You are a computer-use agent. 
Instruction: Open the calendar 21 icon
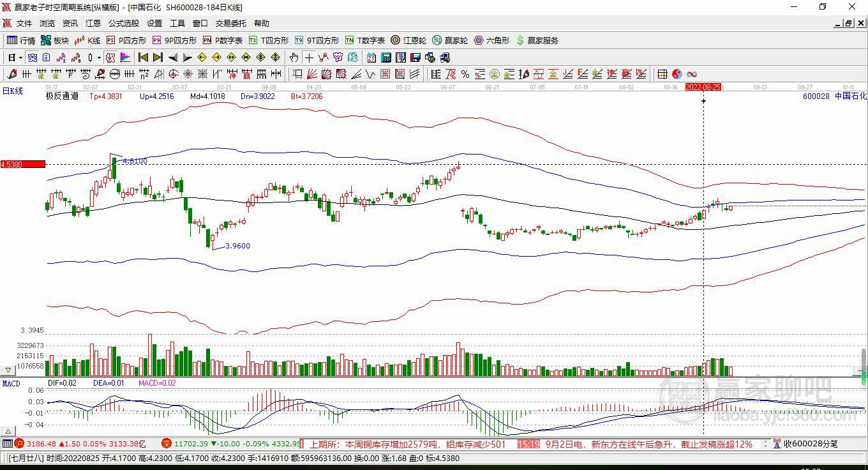(x=371, y=57)
